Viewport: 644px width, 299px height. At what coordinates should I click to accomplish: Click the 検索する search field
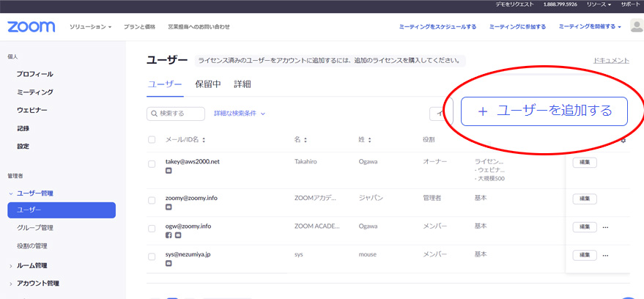176,114
